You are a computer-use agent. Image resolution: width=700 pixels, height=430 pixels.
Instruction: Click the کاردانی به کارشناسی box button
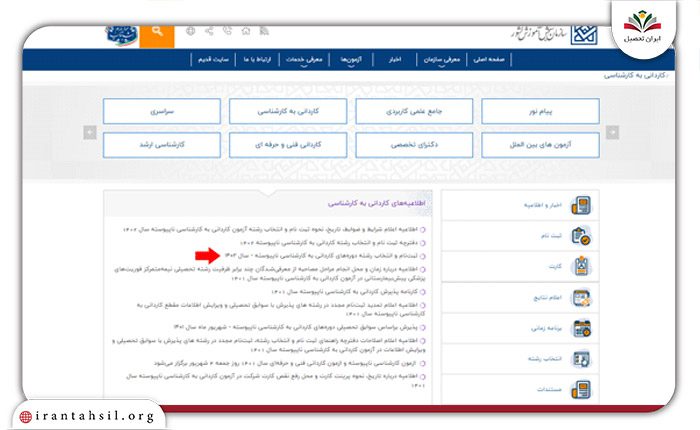tap(288, 111)
